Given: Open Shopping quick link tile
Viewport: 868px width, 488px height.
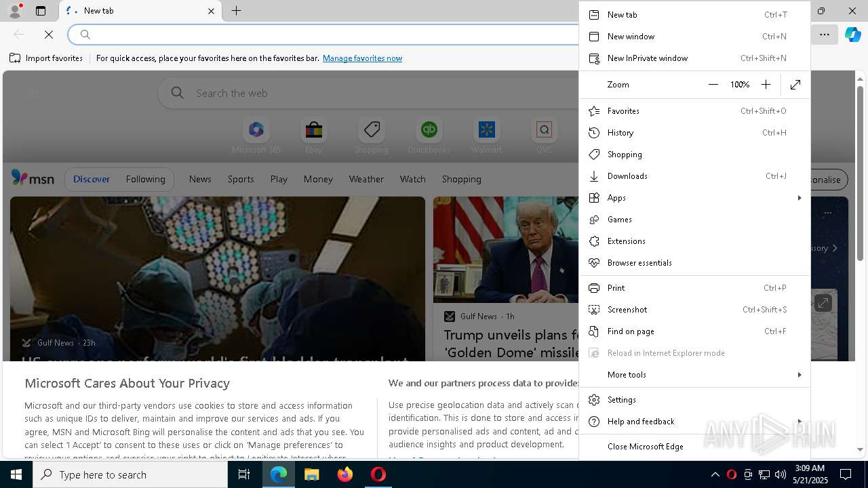Looking at the screenshot, I should (371, 136).
